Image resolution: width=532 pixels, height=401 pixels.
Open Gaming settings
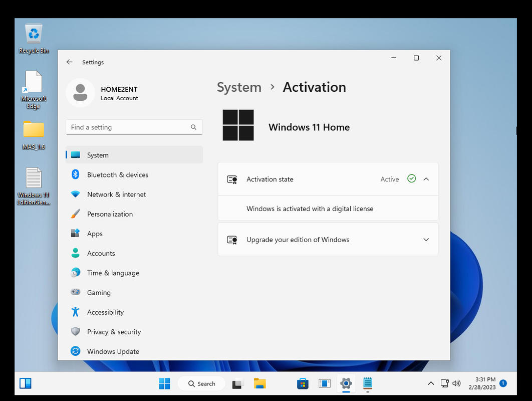tap(134, 292)
